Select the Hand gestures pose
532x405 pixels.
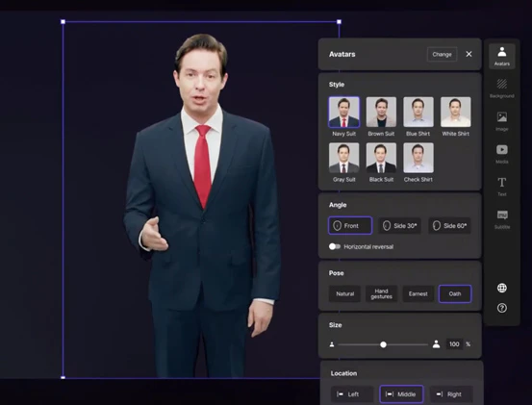[x=381, y=293]
